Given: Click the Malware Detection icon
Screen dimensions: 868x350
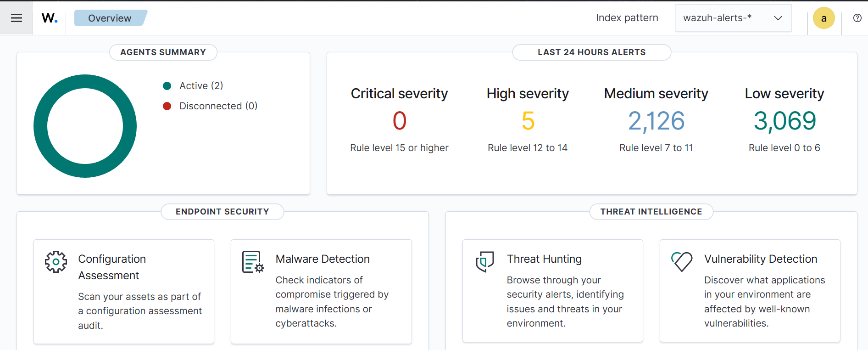Looking at the screenshot, I should (253, 262).
